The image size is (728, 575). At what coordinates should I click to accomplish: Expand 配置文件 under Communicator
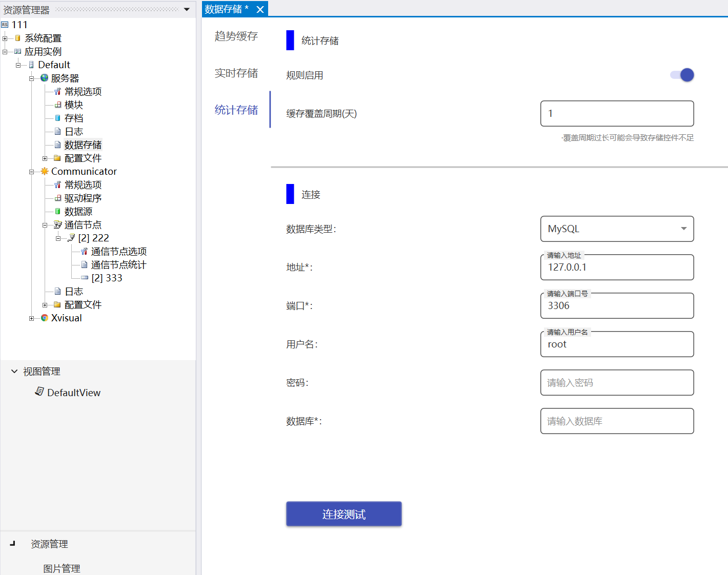(45, 305)
